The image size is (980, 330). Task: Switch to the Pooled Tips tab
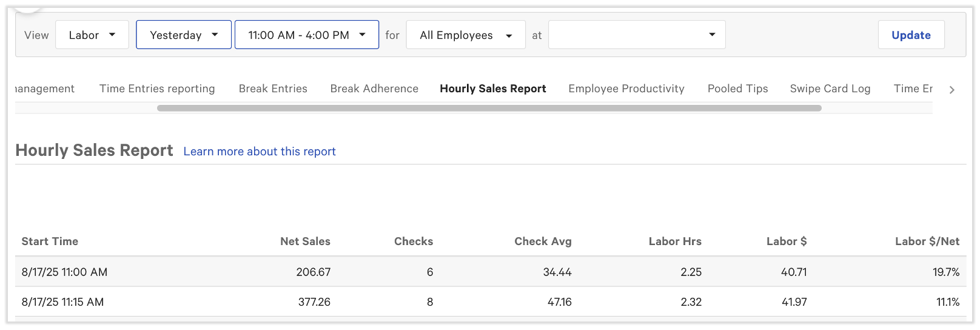[737, 89]
